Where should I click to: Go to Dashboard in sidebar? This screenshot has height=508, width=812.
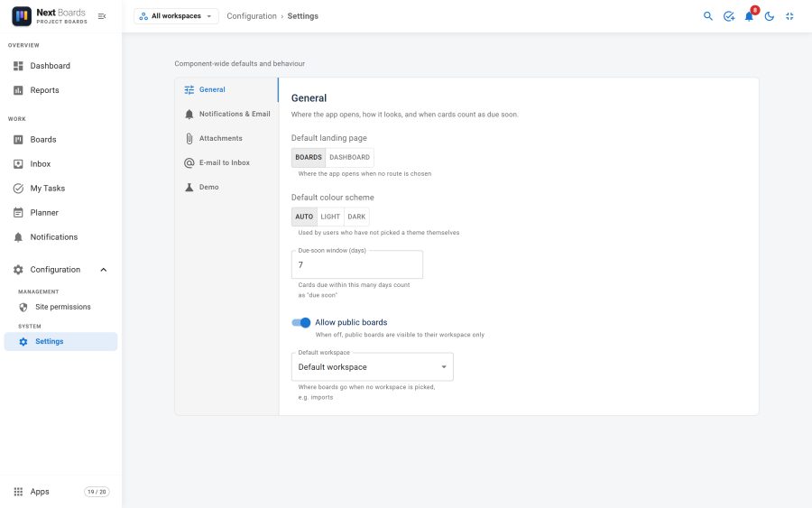pos(60,66)
